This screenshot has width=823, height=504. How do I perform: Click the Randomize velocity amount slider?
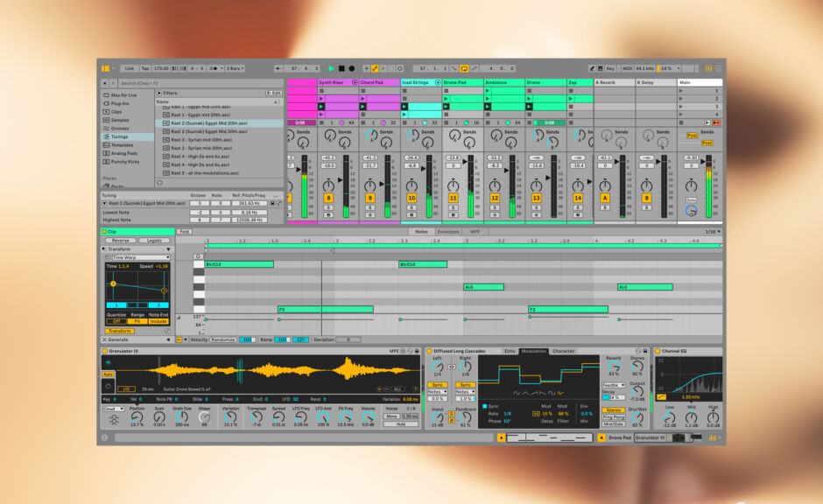(x=246, y=339)
